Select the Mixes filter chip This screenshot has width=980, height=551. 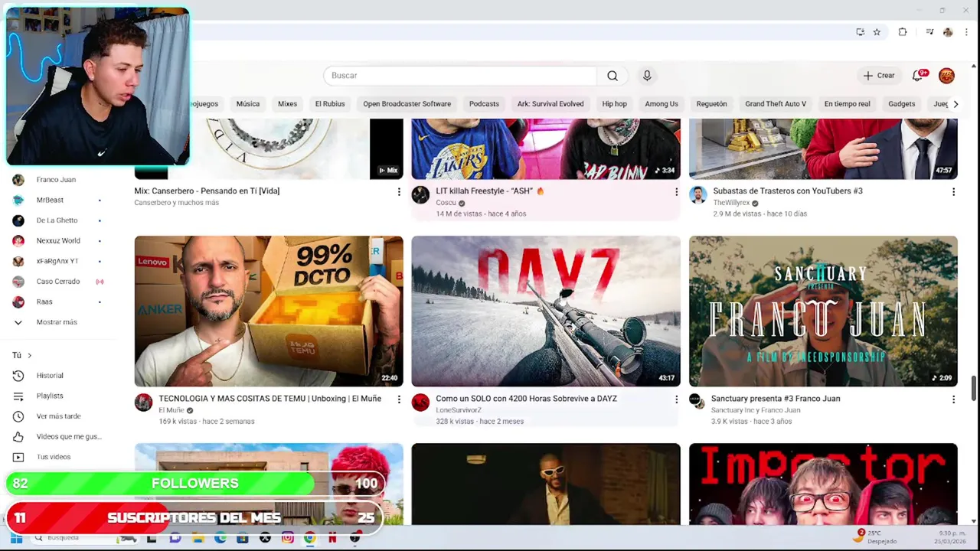coord(287,104)
